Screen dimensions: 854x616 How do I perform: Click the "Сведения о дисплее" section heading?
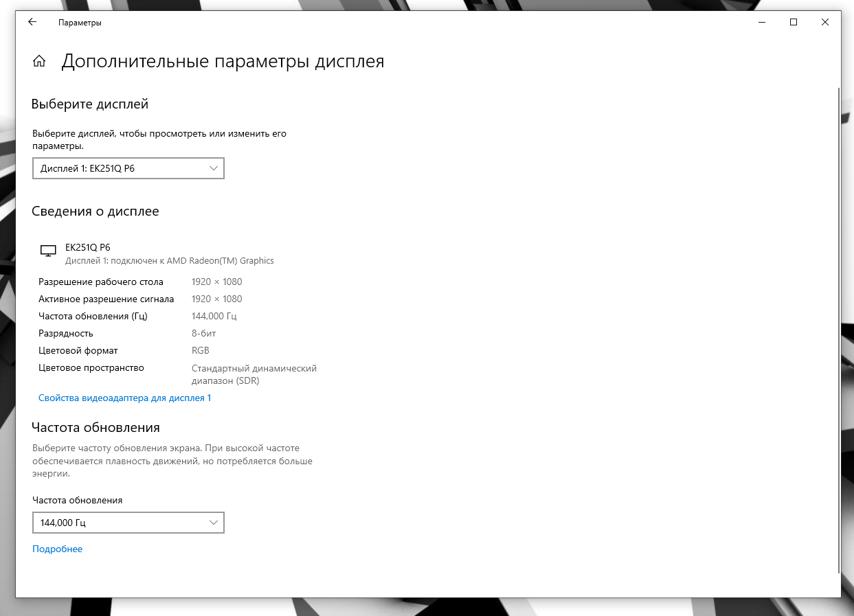[95, 212]
